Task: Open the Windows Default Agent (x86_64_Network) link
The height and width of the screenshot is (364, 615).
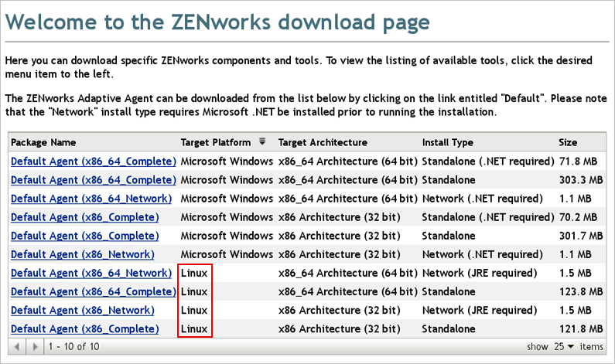Action: point(91,199)
